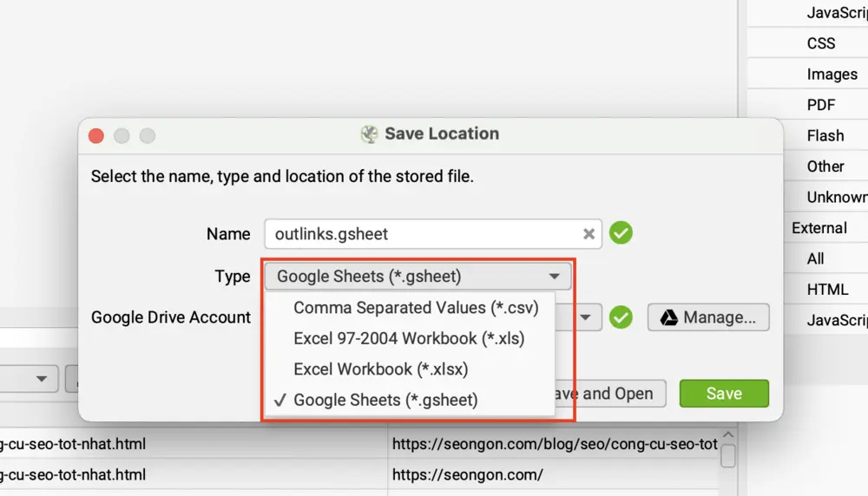The height and width of the screenshot is (496, 868).
Task: Choose Comma Separated Values (*.csv) option
Action: pyautogui.click(x=410, y=308)
